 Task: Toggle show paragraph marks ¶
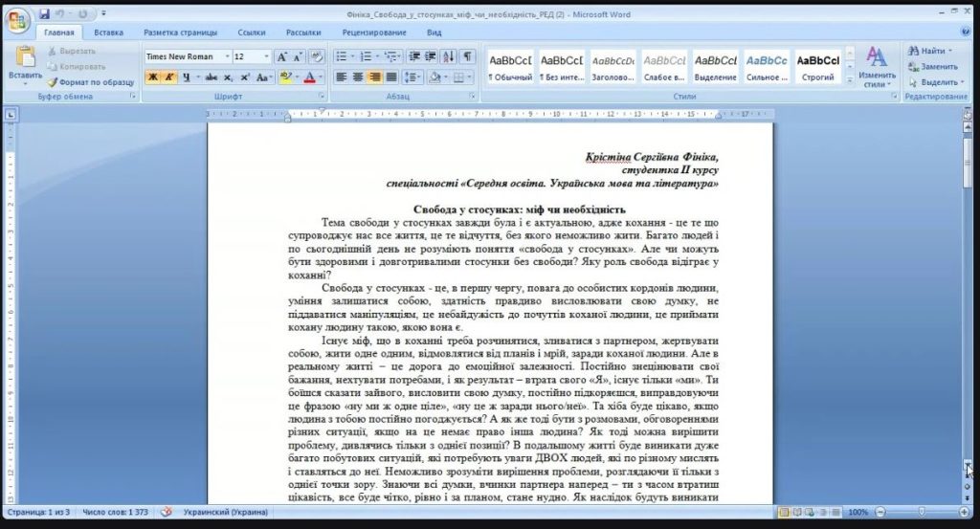coord(467,56)
